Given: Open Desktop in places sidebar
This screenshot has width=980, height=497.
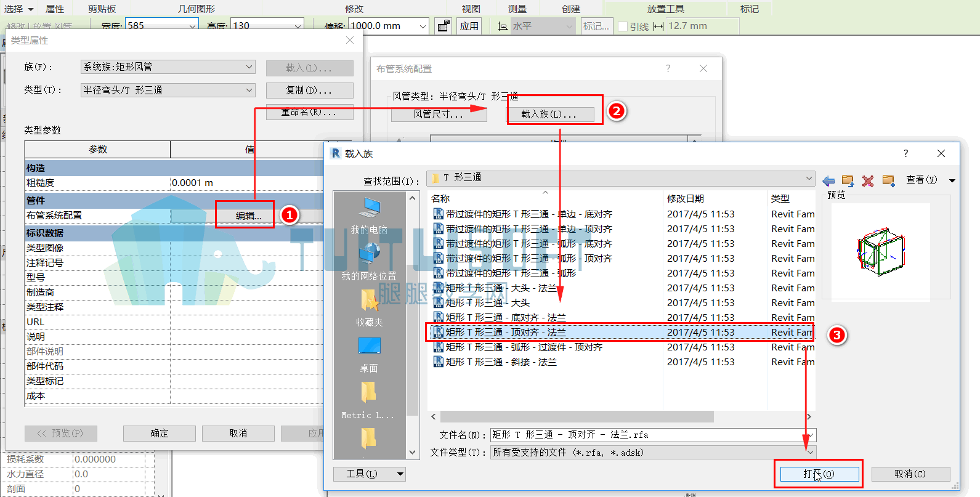Looking at the screenshot, I should point(370,354).
